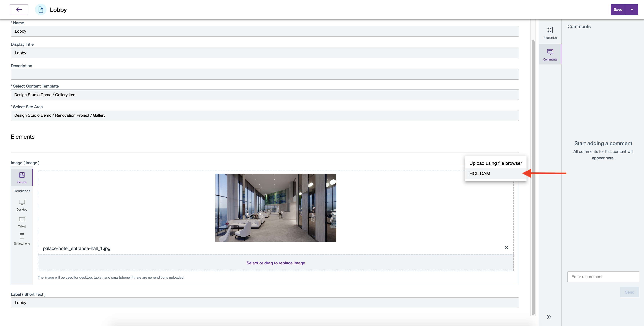Remove the palace-hotel_entrance-hall_1.jpg image
644x326 pixels.
[x=507, y=247]
